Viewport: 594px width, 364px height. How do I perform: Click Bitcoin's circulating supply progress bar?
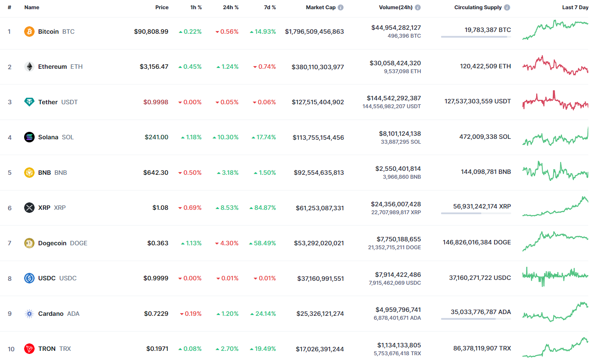pos(476,37)
